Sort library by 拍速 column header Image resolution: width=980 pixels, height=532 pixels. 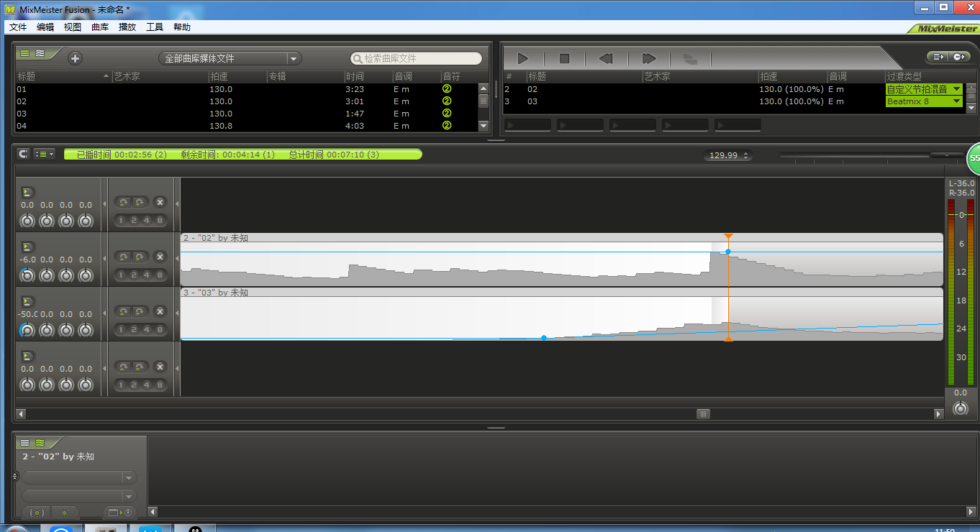pos(237,76)
